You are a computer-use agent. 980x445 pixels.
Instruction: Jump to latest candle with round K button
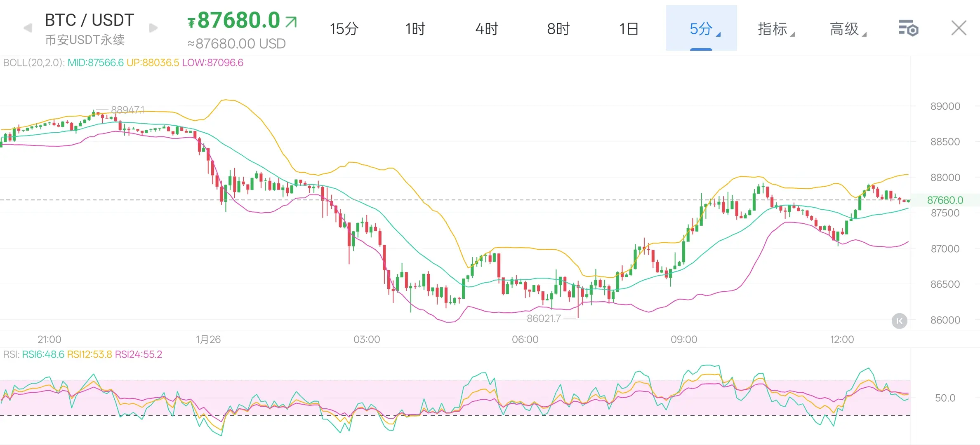(899, 321)
